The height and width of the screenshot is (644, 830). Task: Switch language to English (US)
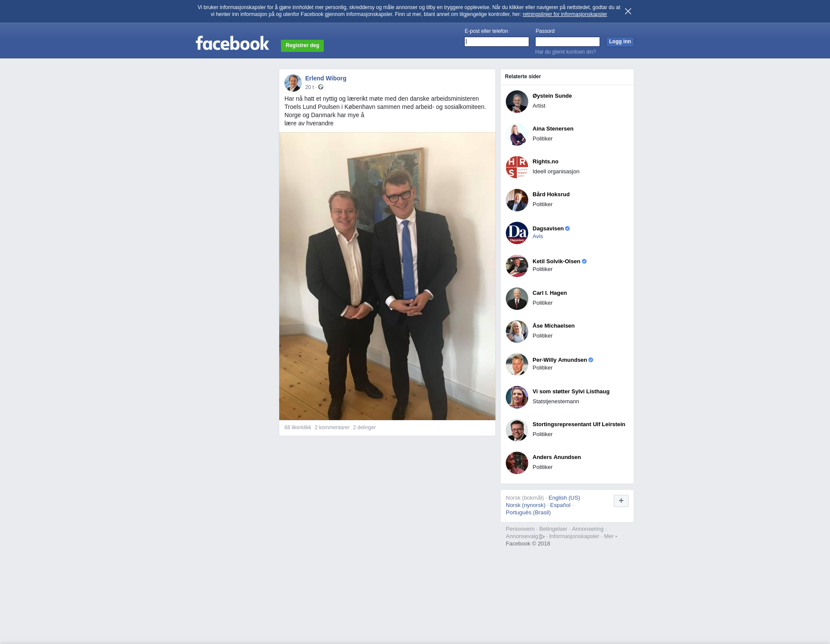coord(564,498)
